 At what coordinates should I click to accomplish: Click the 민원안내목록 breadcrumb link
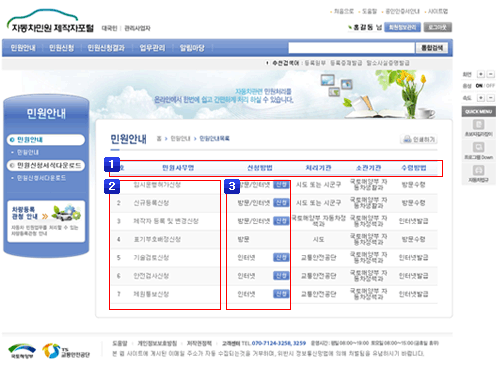[214, 138]
